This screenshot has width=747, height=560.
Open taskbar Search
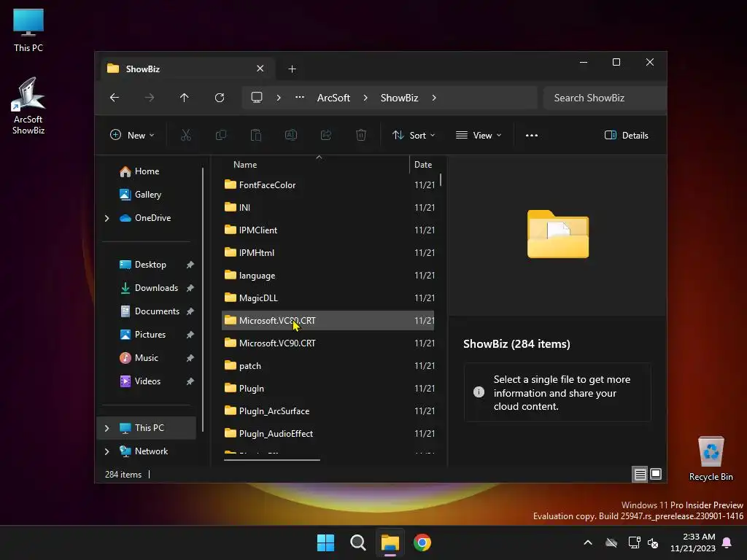tap(357, 542)
